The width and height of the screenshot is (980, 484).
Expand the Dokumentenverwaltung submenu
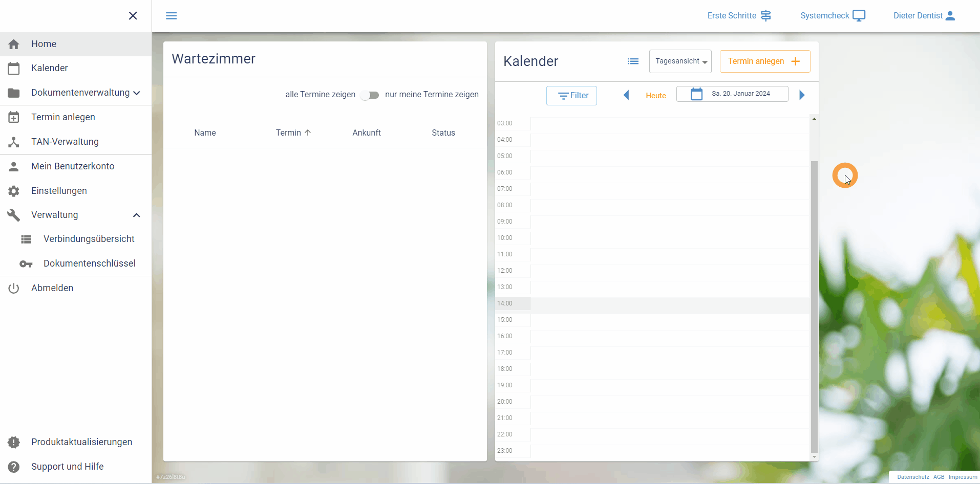point(137,93)
